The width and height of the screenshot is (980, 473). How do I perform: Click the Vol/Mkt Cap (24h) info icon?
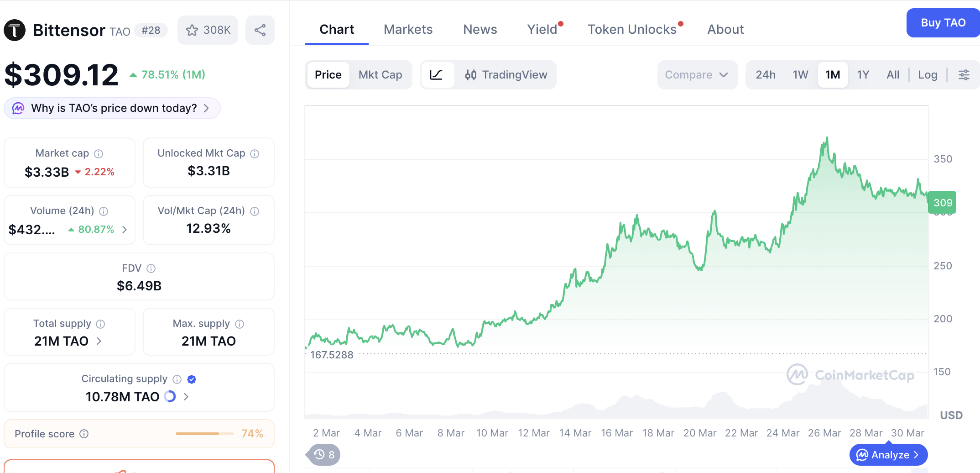pyautogui.click(x=255, y=211)
